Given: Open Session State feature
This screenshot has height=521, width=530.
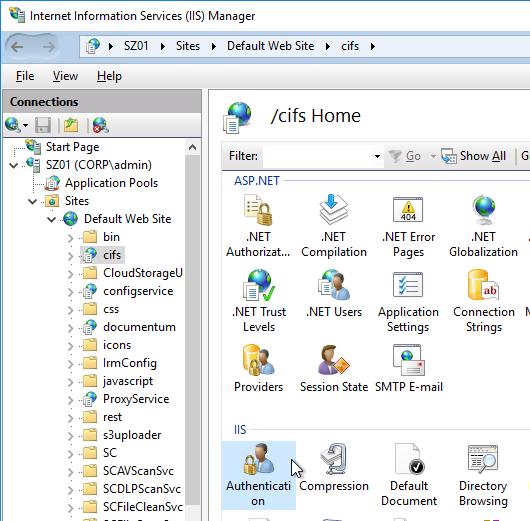Looking at the screenshot, I should point(334,369).
